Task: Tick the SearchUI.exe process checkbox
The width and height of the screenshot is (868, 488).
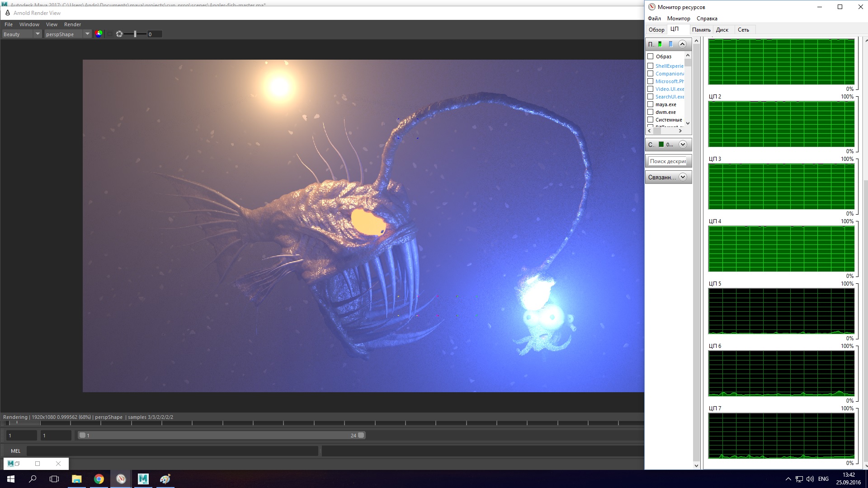Action: pos(651,97)
